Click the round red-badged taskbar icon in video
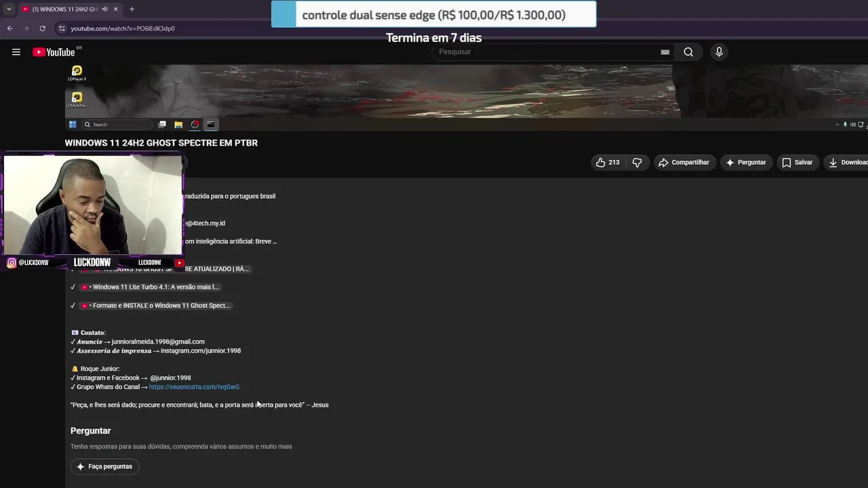Image resolution: width=868 pixels, height=488 pixels. 195,125
